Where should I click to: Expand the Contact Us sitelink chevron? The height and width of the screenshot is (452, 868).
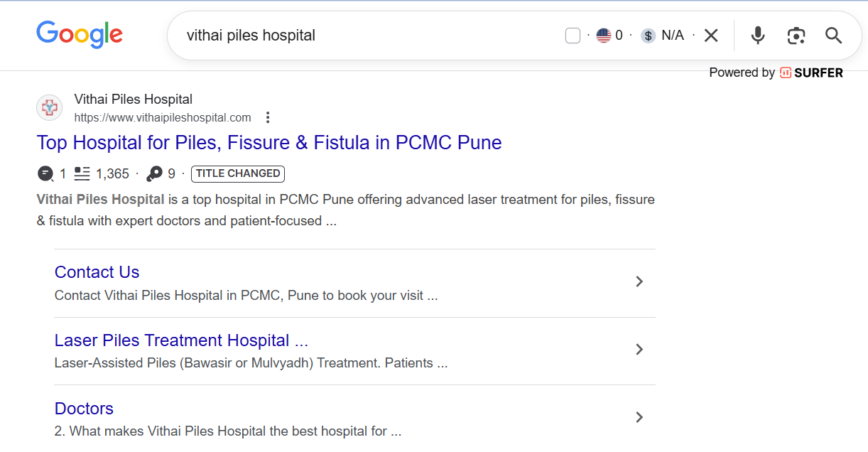639,281
